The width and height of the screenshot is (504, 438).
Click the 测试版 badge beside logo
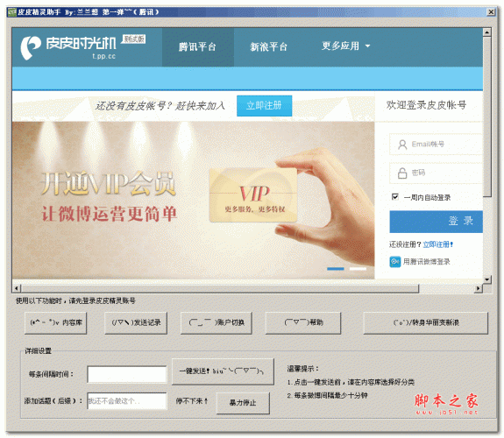(134, 39)
